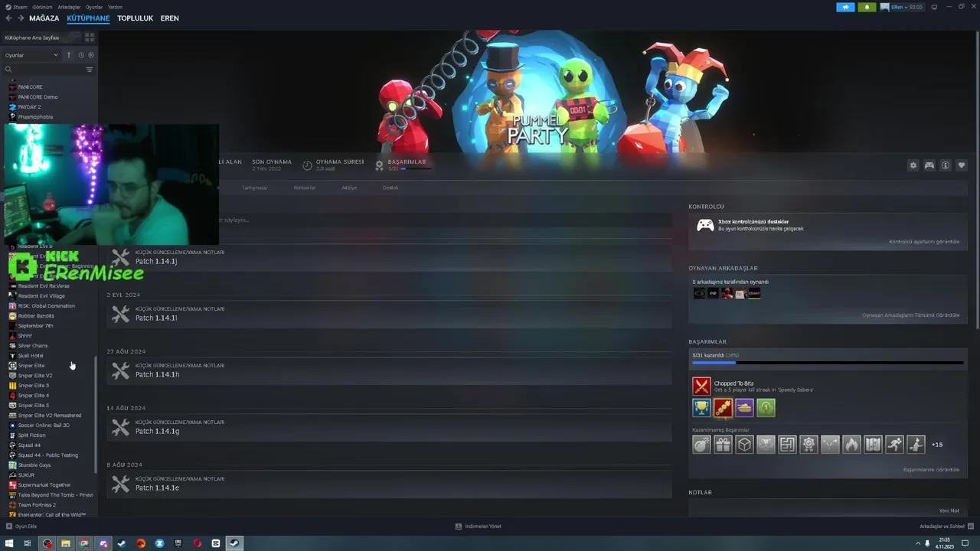The height and width of the screenshot is (551, 980).
Task: Click Kontrolcü ayarlarını görüntüle link
Action: [x=924, y=242]
